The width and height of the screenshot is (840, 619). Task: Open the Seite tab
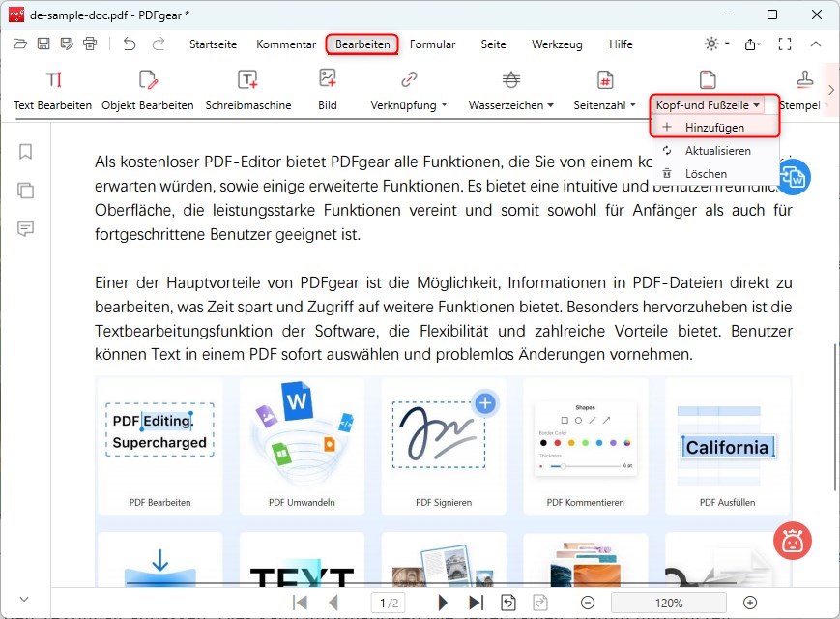tap(493, 44)
